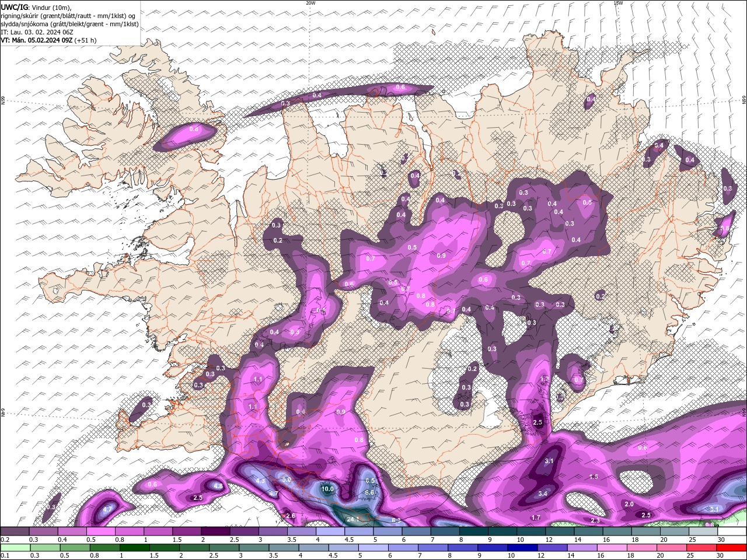The width and height of the screenshot is (747, 560).
Task: Click the '2.0' value on the map
Action: (629, 504)
